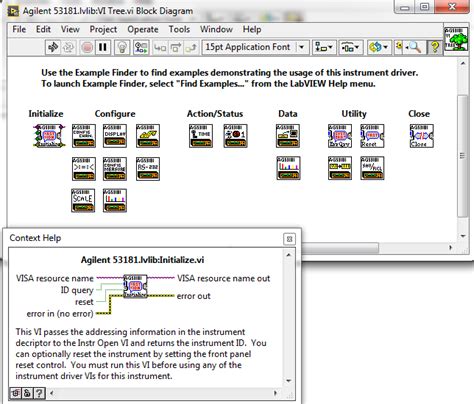This screenshot has height=404, width=474.
Task: Click the 'Utility' label text
Action: coord(354,114)
